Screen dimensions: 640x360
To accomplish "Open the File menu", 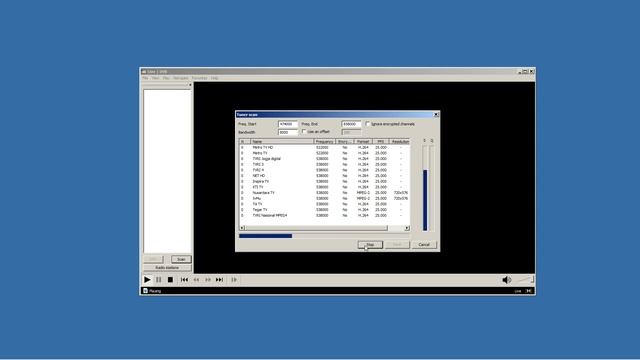I will [145, 78].
